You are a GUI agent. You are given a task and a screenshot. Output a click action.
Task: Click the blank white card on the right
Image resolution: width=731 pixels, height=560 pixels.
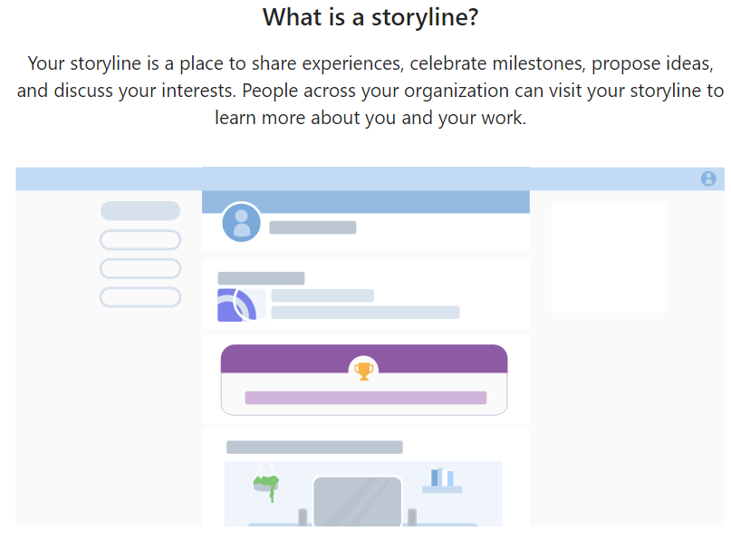609,257
